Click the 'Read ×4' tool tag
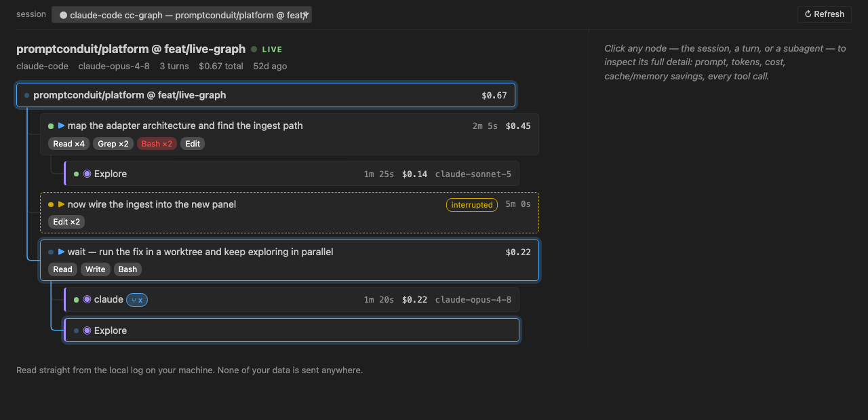Image resolution: width=868 pixels, height=420 pixels. [68, 144]
